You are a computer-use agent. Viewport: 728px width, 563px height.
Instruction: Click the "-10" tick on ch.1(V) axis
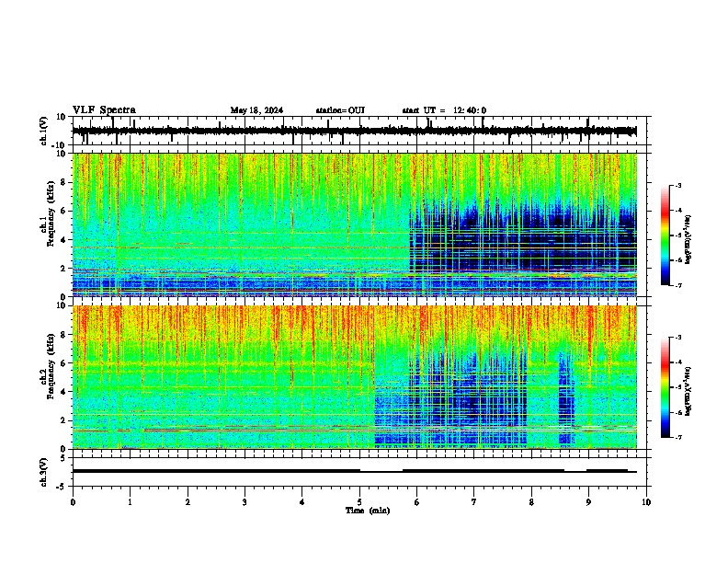(x=60, y=145)
